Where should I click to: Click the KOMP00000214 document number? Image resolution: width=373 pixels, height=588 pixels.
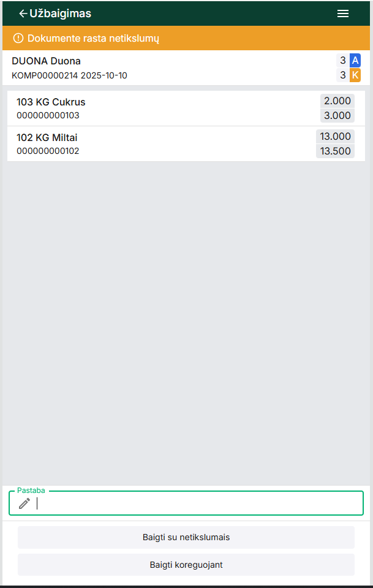coord(44,75)
